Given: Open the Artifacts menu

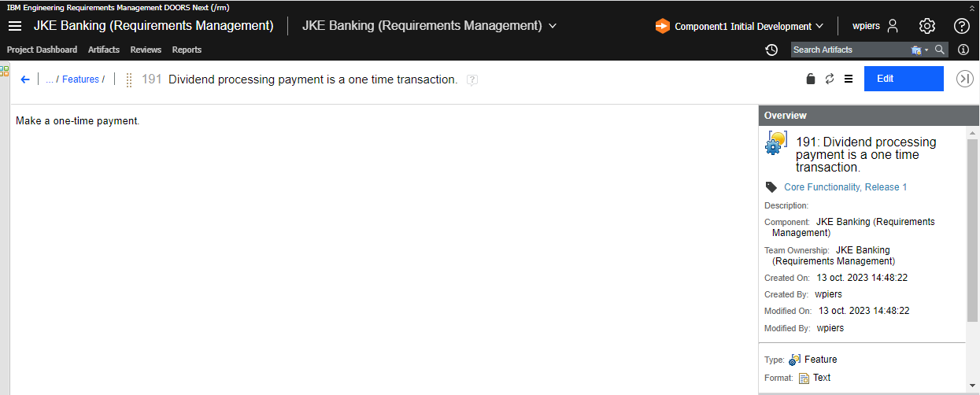Looking at the screenshot, I should pos(104,50).
